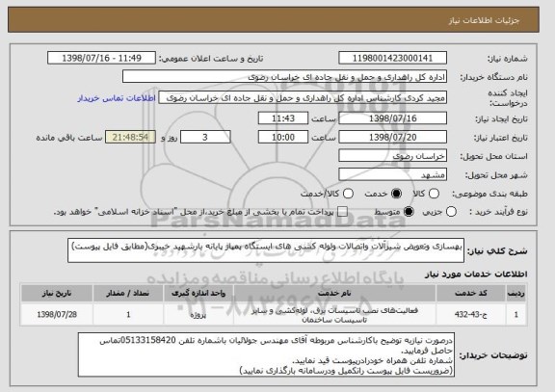Viewport: 555px width, 392px height.
Task: Click the validity time field 10:00
Action: (283, 137)
